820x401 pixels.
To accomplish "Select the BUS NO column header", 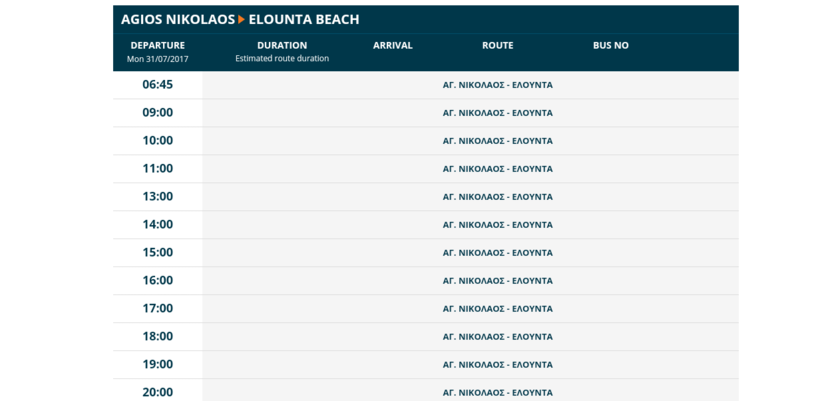I will pos(610,45).
